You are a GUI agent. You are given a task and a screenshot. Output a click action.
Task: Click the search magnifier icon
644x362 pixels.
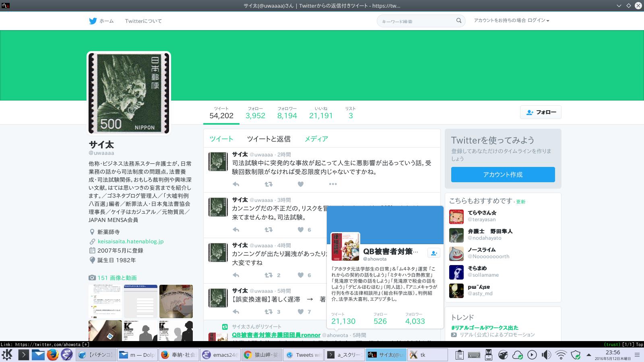459,21
